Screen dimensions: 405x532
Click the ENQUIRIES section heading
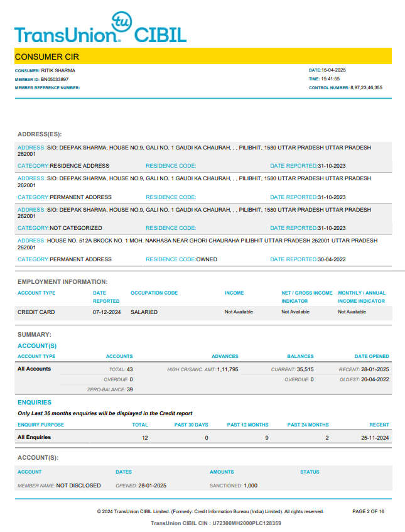(35, 402)
